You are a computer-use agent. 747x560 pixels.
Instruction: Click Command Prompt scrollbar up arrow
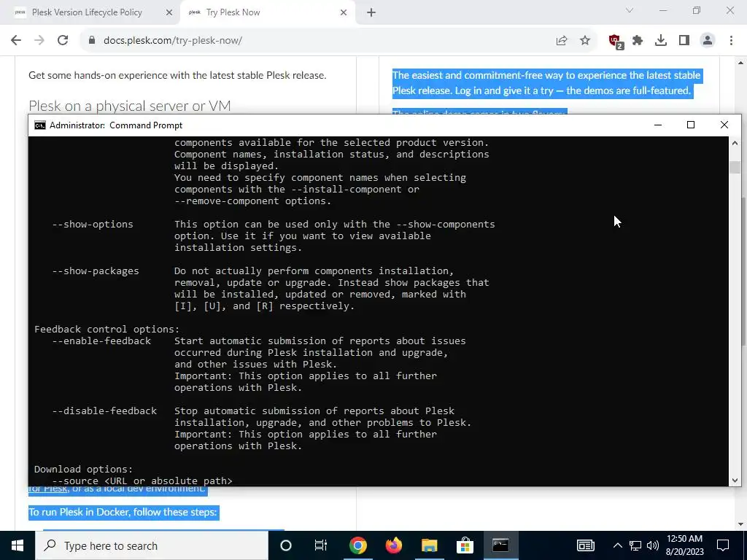(x=735, y=143)
